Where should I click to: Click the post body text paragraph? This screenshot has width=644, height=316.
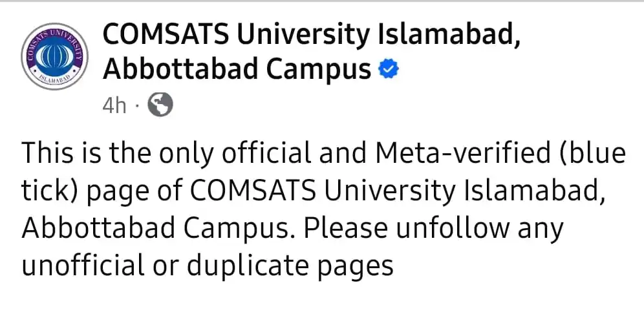[324, 209]
